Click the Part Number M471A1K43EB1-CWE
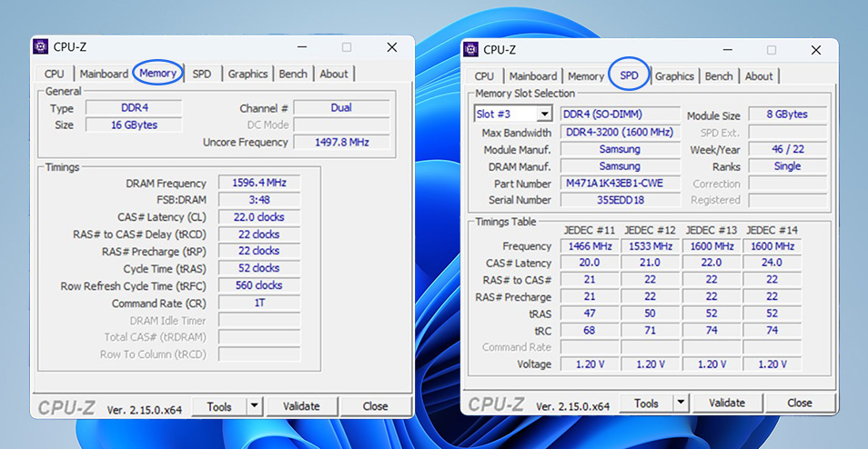This screenshot has width=868, height=449. pos(620,183)
